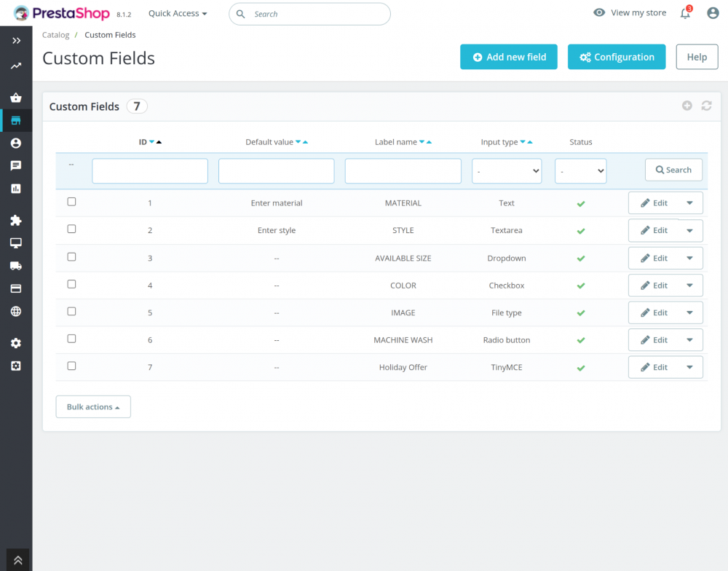Viewport: 728px width, 571px height.
Task: Open the user profile avatar icon
Action: tap(713, 13)
